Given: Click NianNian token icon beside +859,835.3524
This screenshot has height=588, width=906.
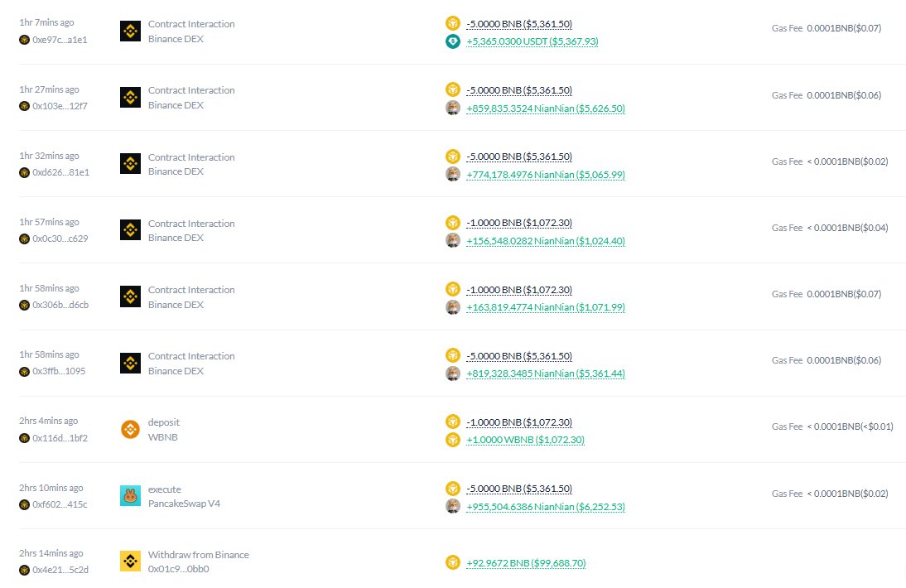Looking at the screenshot, I should (453, 108).
